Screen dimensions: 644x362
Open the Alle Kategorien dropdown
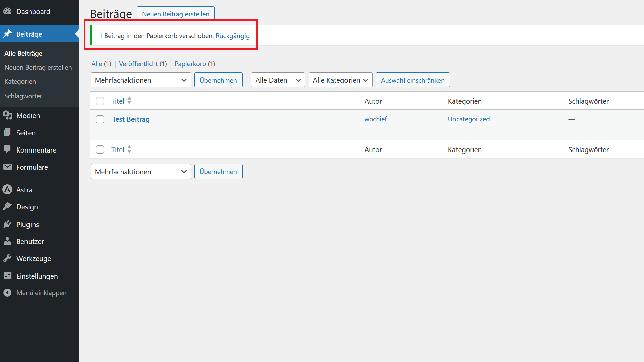(x=340, y=80)
